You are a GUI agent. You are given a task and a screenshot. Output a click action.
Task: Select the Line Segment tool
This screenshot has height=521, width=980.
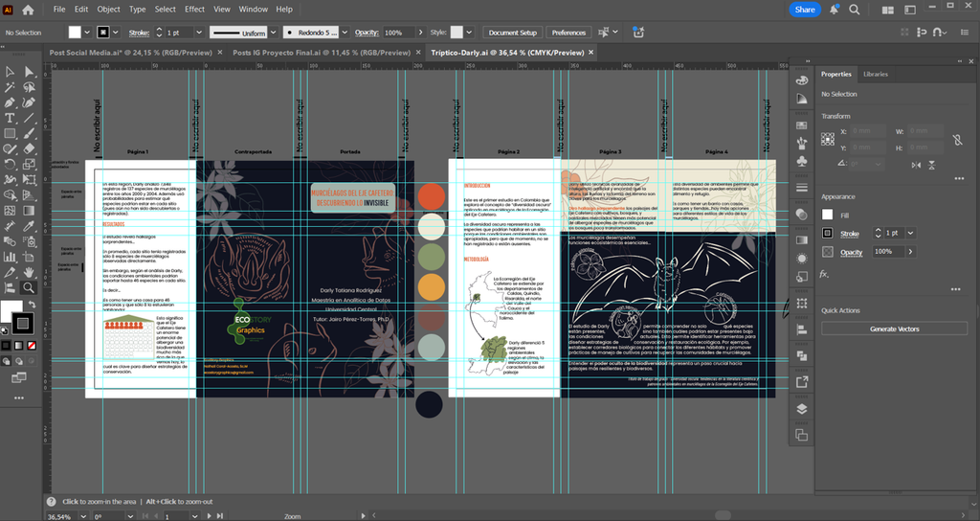pos(29,118)
